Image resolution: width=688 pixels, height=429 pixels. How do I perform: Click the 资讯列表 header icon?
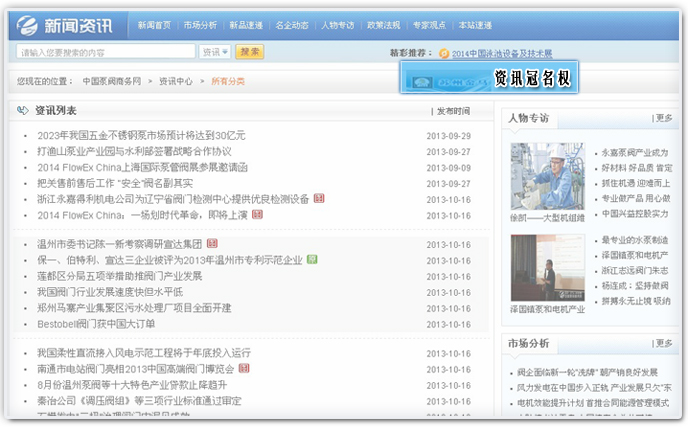24,111
